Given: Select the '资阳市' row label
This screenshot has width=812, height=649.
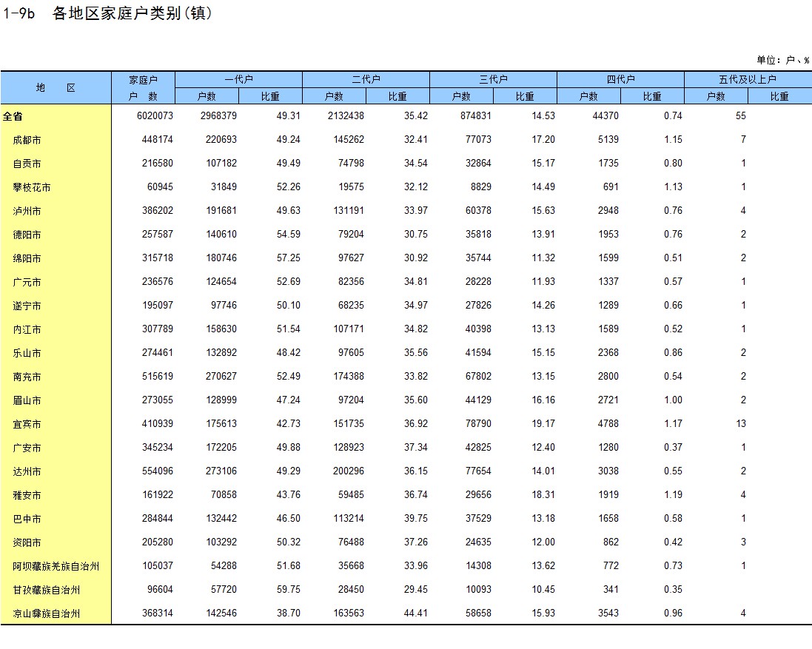Looking at the screenshot, I should (x=27, y=543).
